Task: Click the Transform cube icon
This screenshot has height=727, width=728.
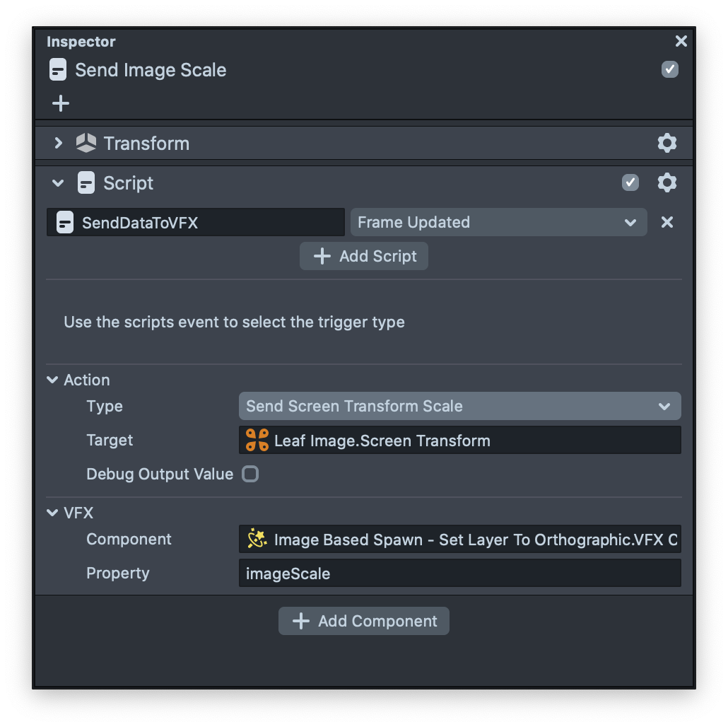Action: 86,144
